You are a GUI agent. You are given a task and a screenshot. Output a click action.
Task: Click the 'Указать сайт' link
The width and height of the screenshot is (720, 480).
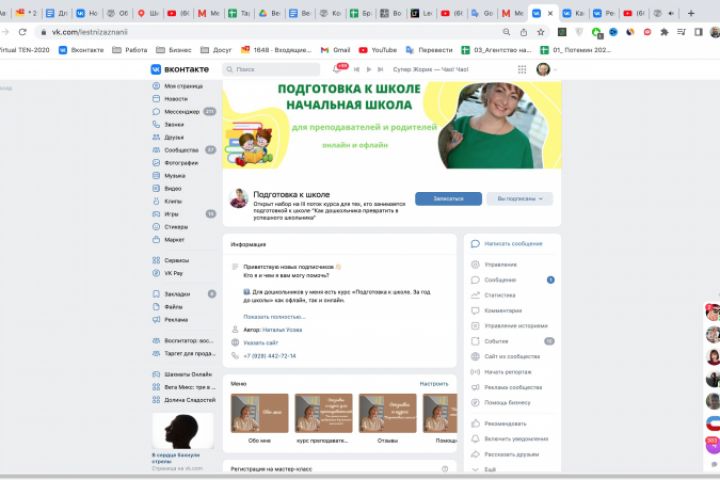click(261, 343)
